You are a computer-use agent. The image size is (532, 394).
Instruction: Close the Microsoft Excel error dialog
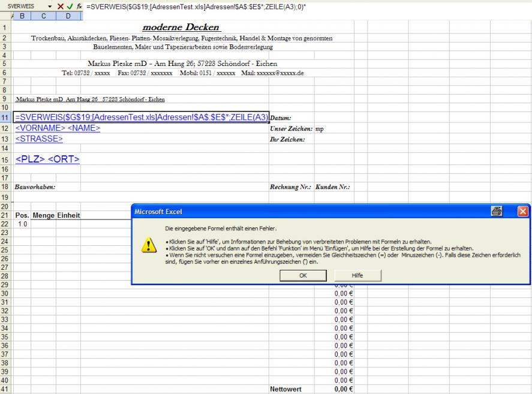522,212
